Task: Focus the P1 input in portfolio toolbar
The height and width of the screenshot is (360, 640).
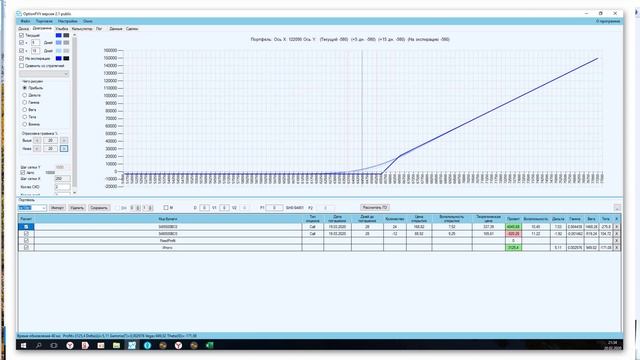Action: point(274,208)
